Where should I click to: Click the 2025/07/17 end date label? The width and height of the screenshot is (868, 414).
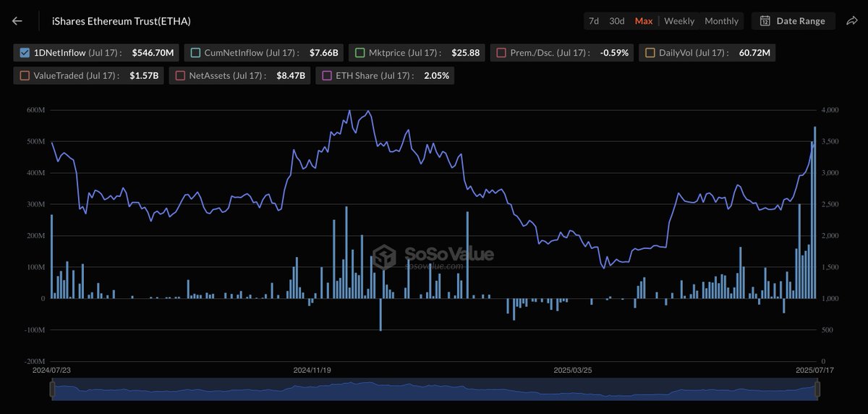click(x=815, y=370)
